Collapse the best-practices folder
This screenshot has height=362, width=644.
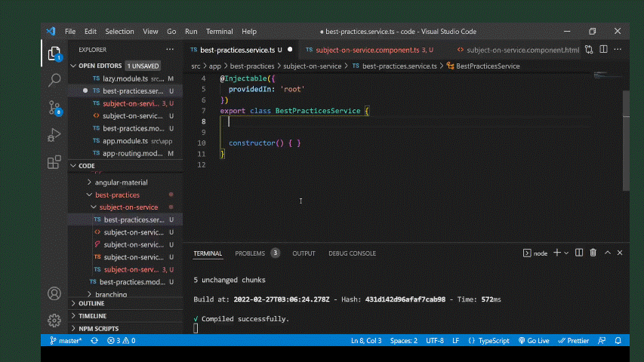125,195
